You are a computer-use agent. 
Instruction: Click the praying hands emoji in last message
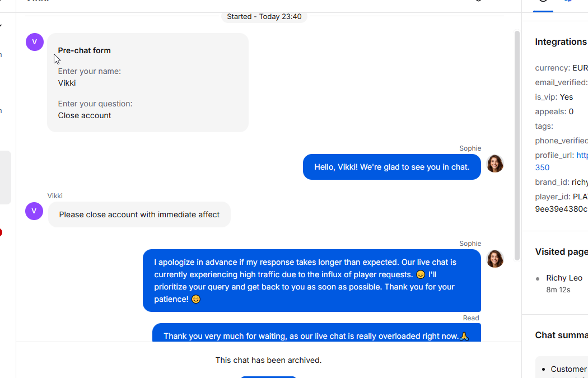tap(464, 336)
